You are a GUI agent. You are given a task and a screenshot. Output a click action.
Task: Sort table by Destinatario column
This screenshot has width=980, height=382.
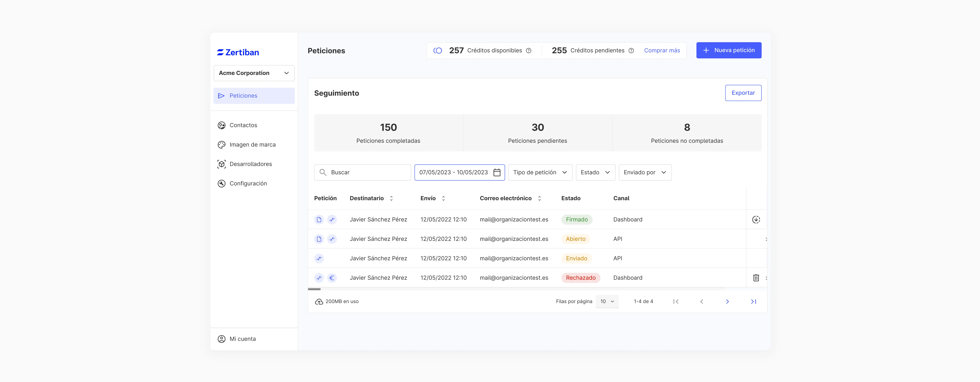[x=391, y=198]
